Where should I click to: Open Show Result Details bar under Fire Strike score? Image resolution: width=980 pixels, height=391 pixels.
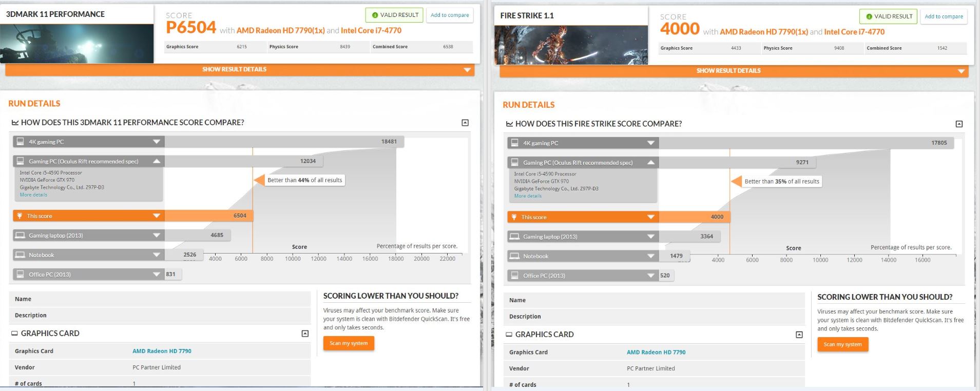pos(728,71)
